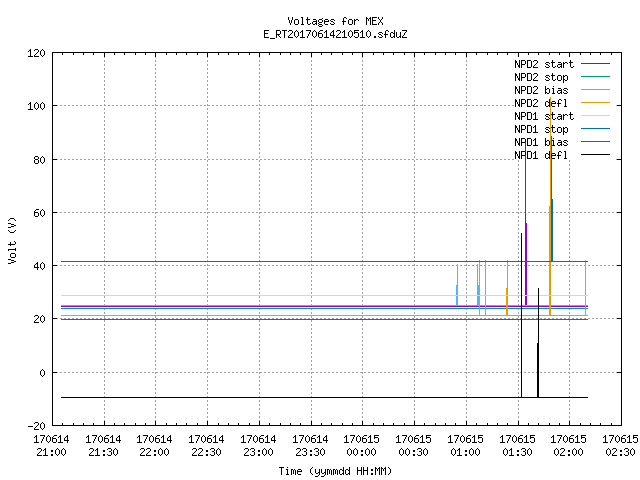Image resolution: width=640 pixels, height=480 pixels.
Task: Click the 170615 00:30 x-axis label
Action: coord(413,446)
